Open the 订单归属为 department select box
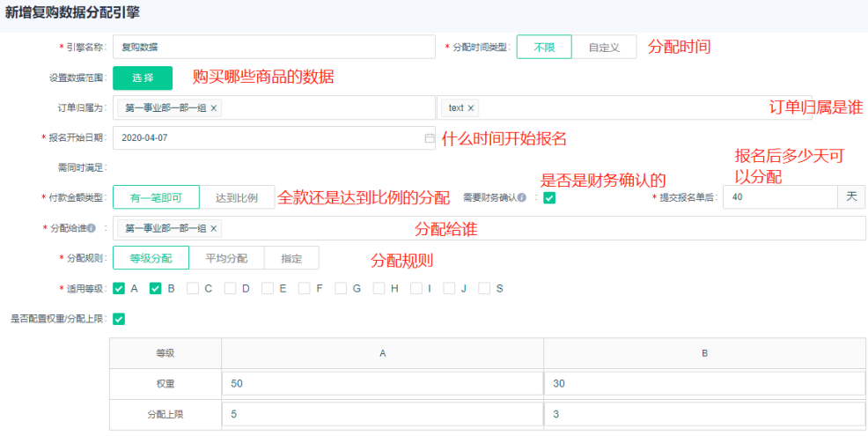 pos(326,107)
